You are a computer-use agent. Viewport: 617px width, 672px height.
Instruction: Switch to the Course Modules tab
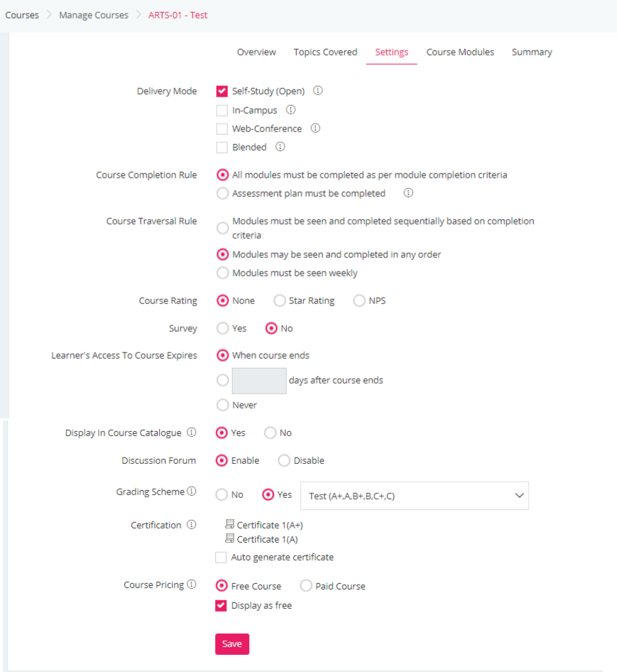coord(460,52)
